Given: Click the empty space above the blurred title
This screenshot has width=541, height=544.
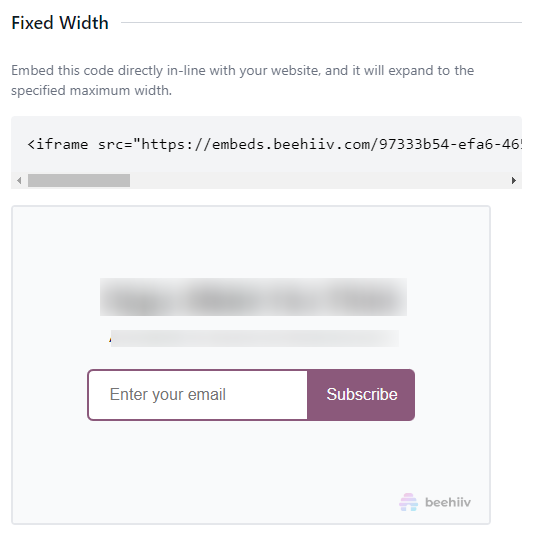Looking at the screenshot, I should (251, 242).
